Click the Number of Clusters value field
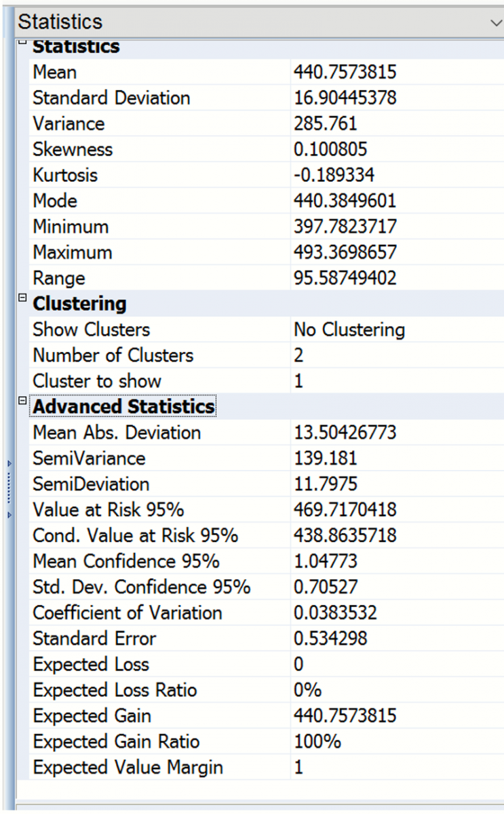The height and width of the screenshot is (814, 504). [x=393, y=355]
